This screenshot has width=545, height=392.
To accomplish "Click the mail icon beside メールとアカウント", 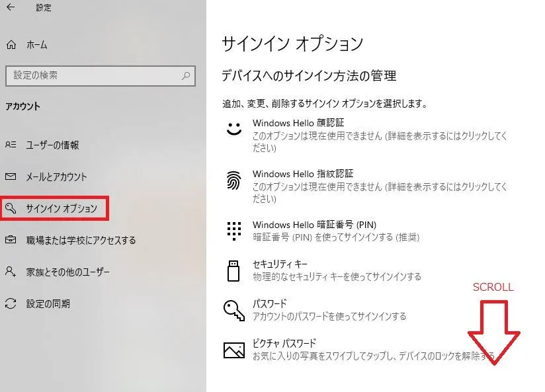I will click(11, 176).
